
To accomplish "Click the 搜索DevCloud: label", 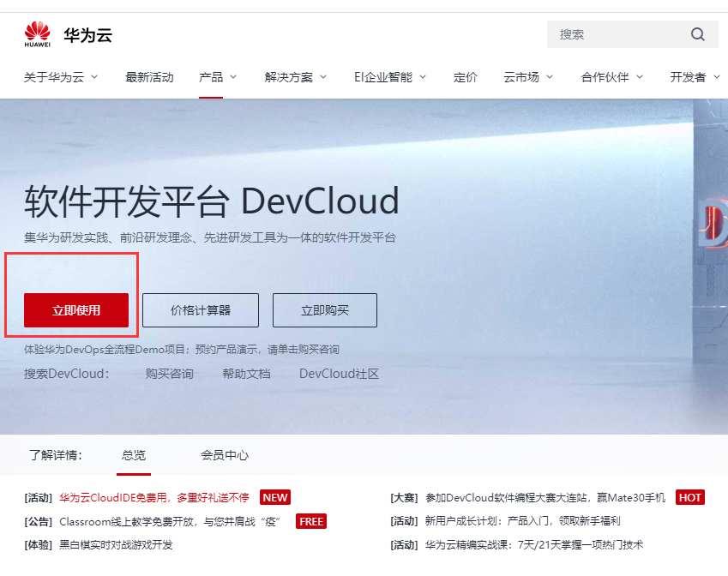I will pyautogui.click(x=66, y=374).
